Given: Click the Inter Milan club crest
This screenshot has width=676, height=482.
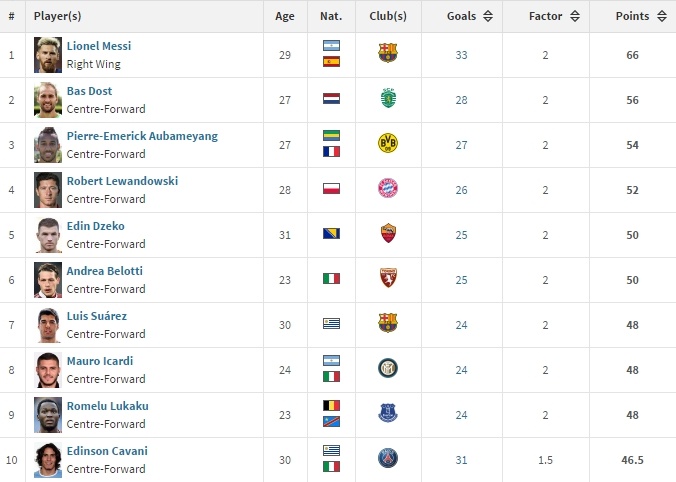Looking at the screenshot, I should pyautogui.click(x=388, y=369).
